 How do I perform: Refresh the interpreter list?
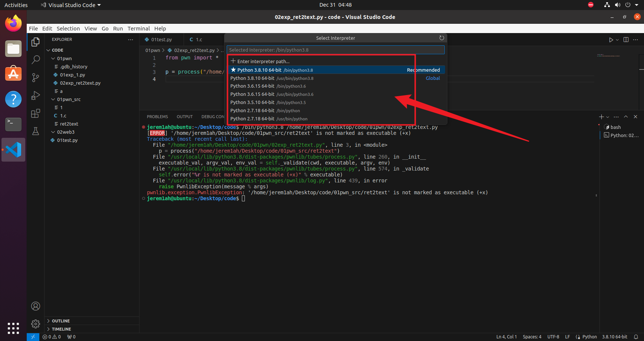(441, 38)
